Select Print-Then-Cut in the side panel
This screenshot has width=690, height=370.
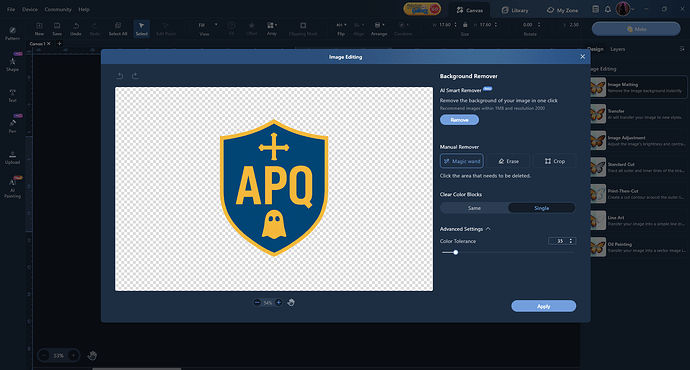click(638, 194)
